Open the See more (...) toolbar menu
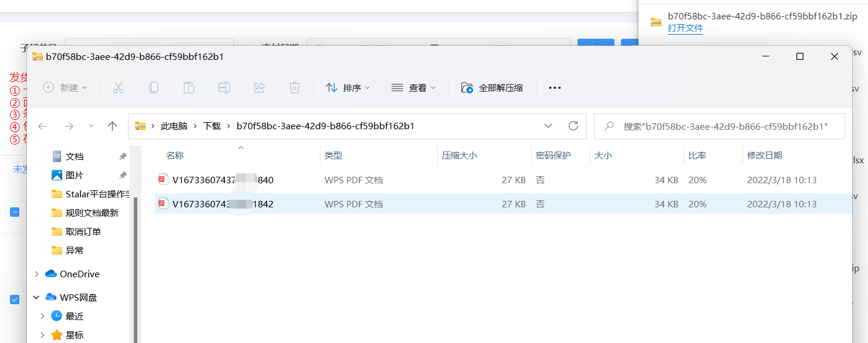The image size is (868, 343). point(555,87)
